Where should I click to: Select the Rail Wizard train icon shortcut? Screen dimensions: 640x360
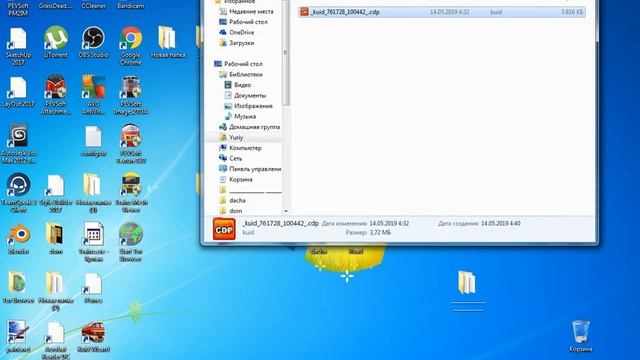click(x=93, y=337)
